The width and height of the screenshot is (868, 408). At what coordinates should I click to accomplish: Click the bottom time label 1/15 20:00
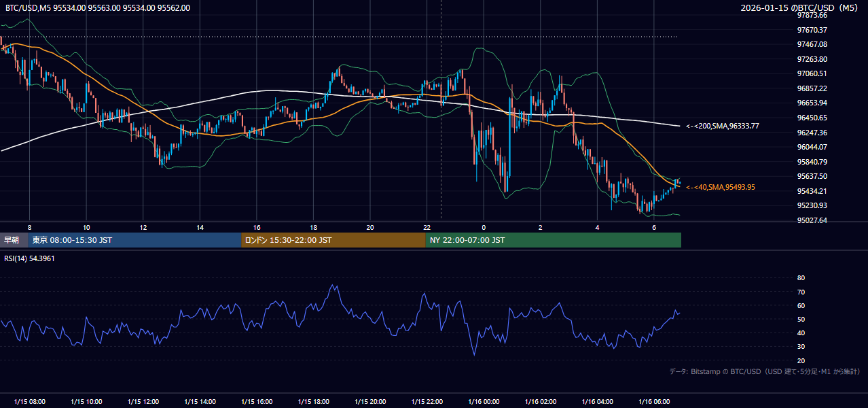tap(370, 402)
